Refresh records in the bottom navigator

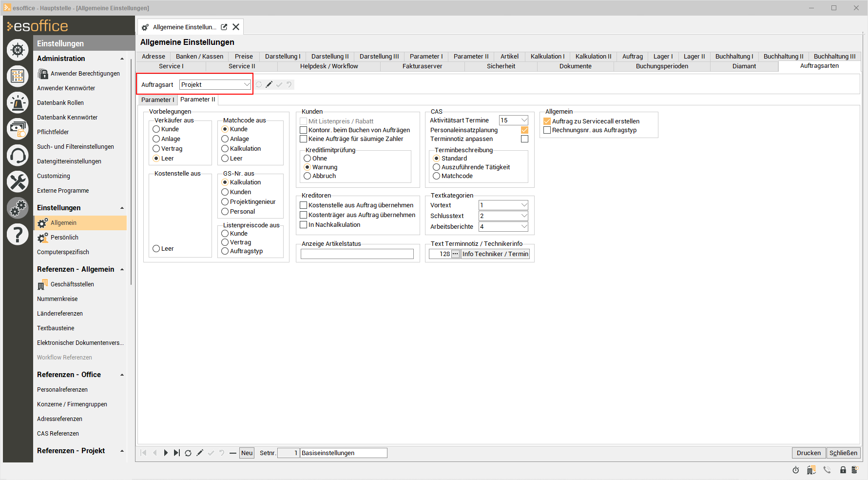[188, 453]
